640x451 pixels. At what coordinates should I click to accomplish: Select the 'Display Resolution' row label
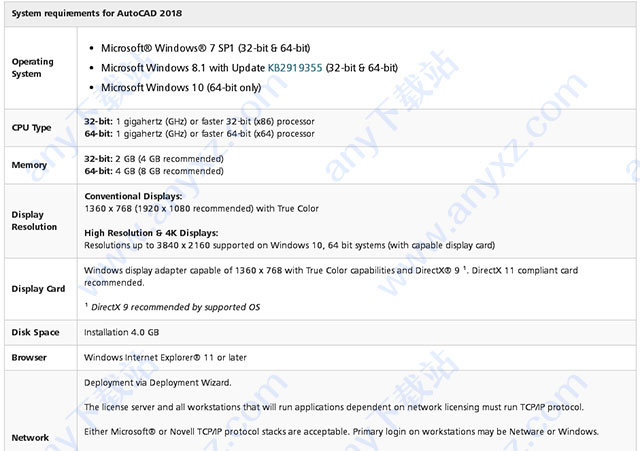34,220
